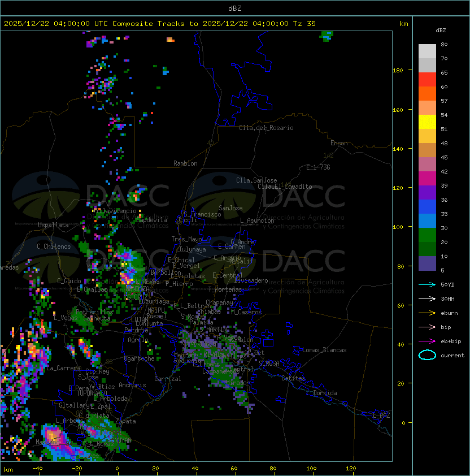Screen dimensions: 470x476
Task: Select the 'Anchoris' location label
Action: [132, 385]
